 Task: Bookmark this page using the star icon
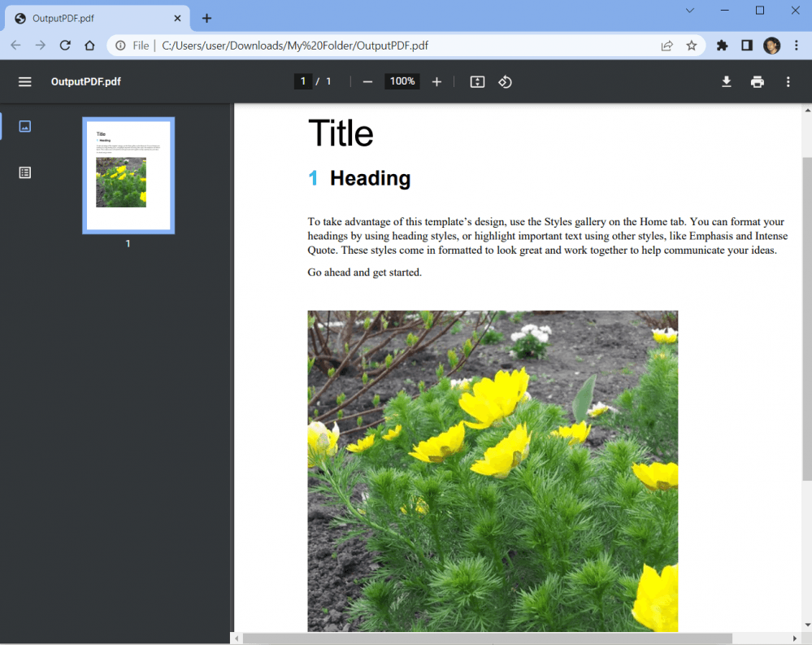(692, 46)
